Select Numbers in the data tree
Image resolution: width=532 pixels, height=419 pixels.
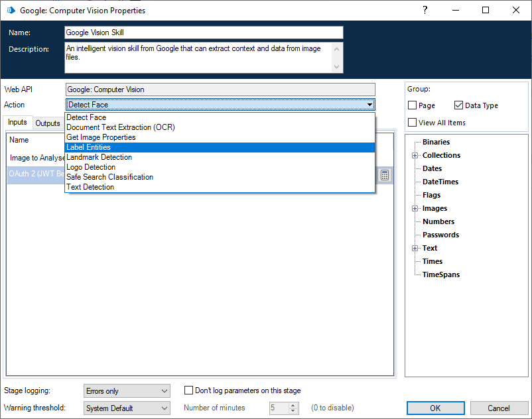click(x=438, y=221)
